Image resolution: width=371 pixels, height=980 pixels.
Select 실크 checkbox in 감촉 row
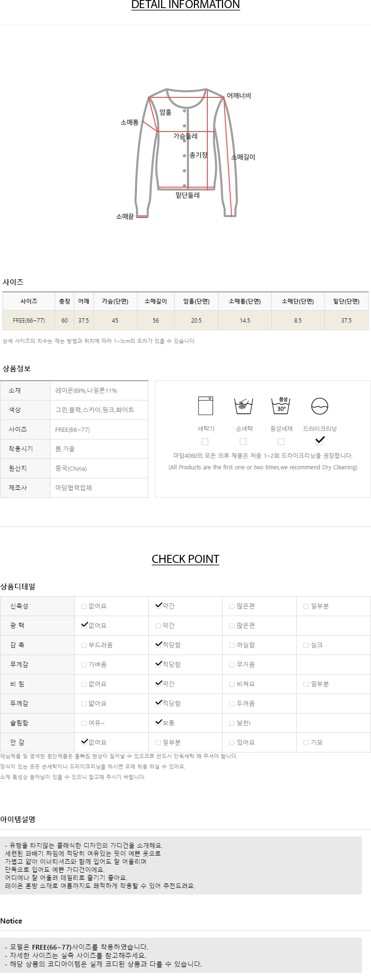click(x=306, y=646)
